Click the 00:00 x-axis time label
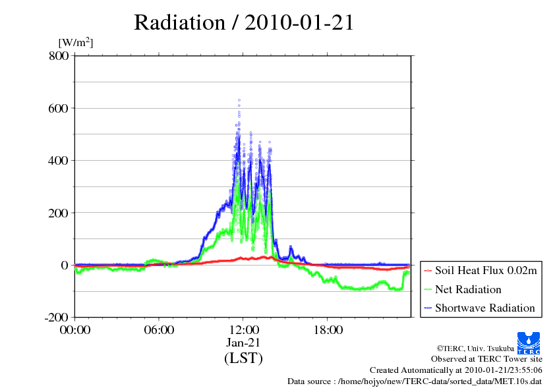Screen dimensions: 555x392 pos(75,330)
